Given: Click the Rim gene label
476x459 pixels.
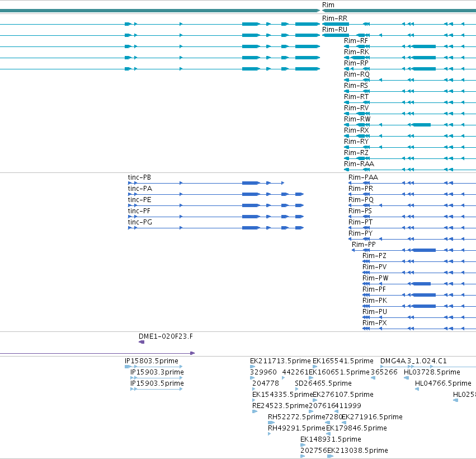Looking at the screenshot, I should click(328, 5).
